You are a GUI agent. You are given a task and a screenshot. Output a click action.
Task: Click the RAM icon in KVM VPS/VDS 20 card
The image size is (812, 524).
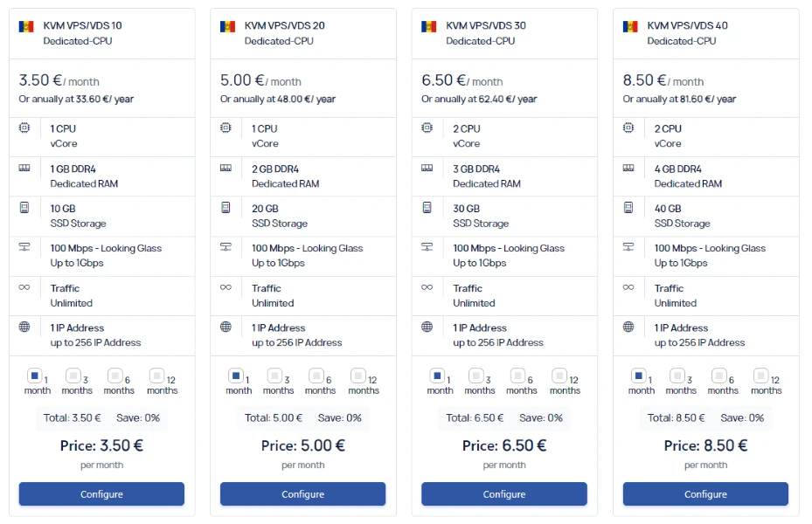click(226, 168)
